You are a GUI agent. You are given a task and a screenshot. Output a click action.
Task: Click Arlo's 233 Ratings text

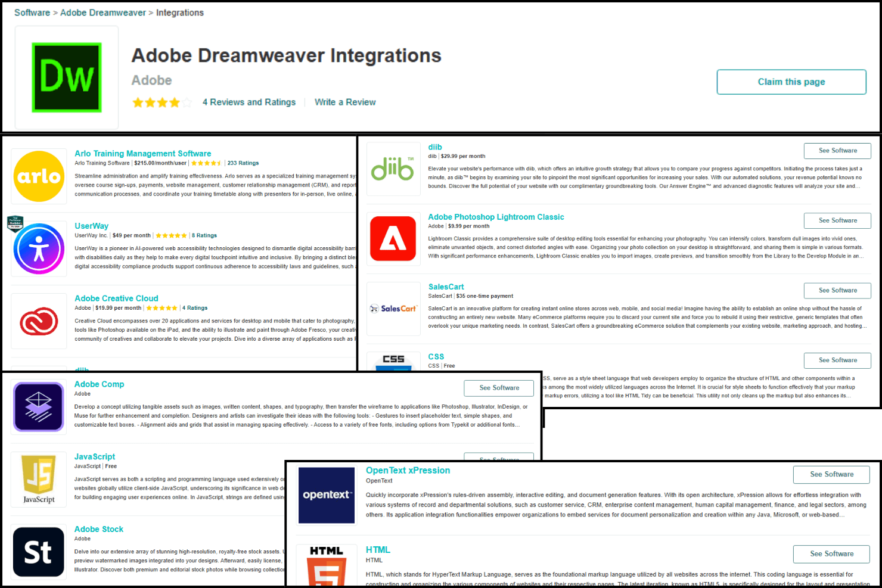[243, 163]
